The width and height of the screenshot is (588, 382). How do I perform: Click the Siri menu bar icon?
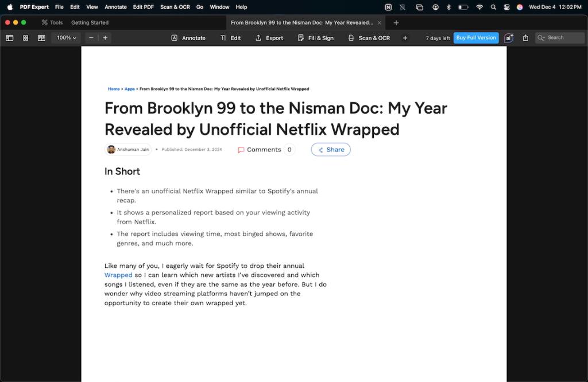[x=520, y=7]
